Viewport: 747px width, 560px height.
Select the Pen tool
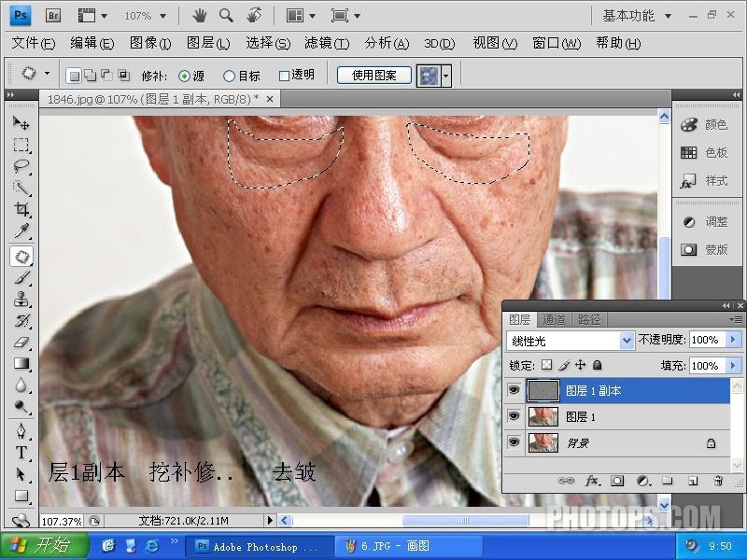point(21,431)
